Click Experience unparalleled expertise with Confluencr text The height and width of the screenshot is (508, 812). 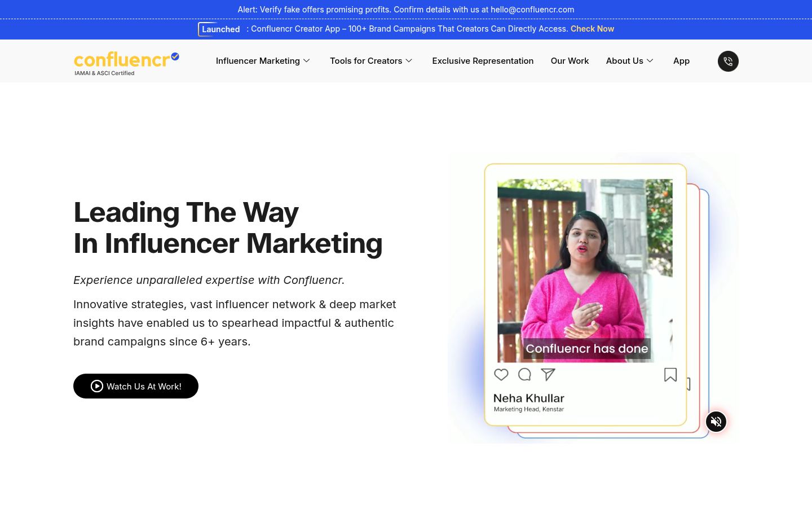pos(209,280)
